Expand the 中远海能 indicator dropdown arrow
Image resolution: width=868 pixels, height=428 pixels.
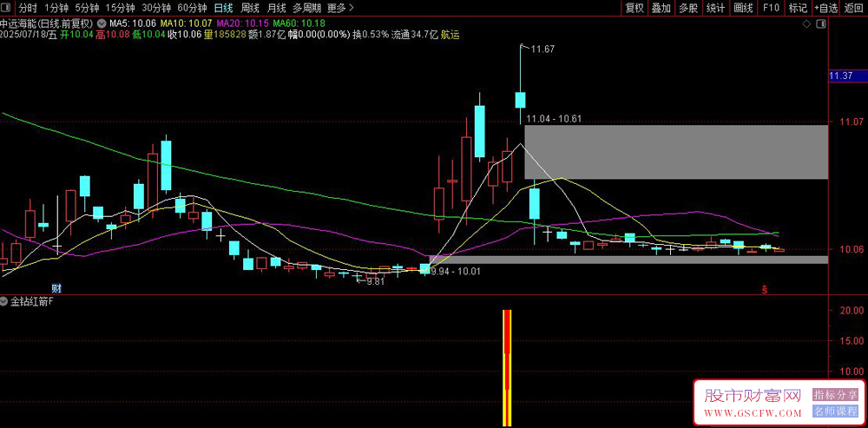102,23
